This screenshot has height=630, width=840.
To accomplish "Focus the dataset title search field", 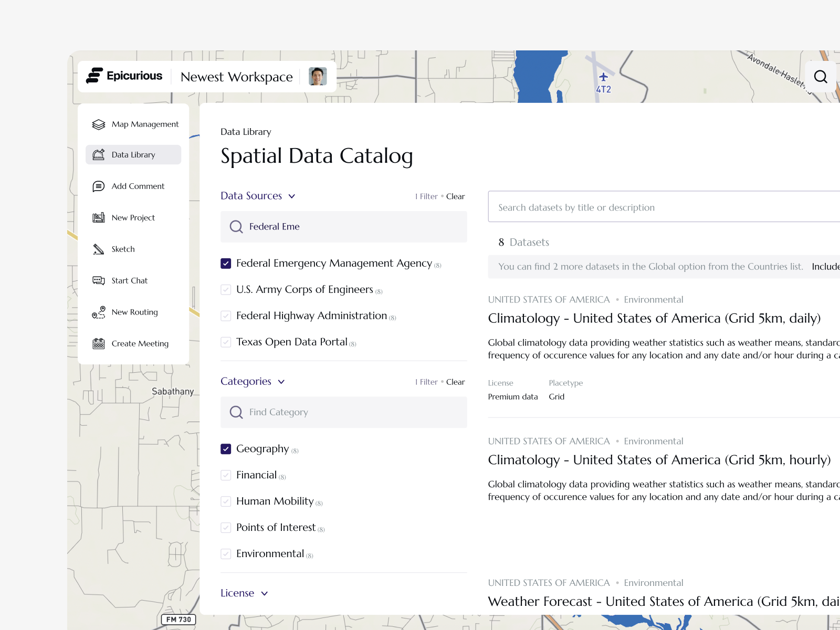I will click(x=661, y=207).
